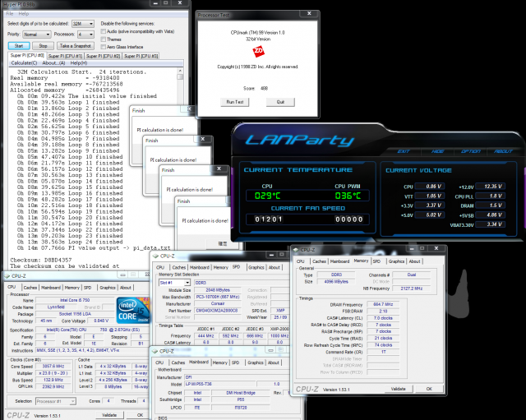Open the Calculate(C) menu
The height and width of the screenshot is (420, 526).
pos(24,63)
